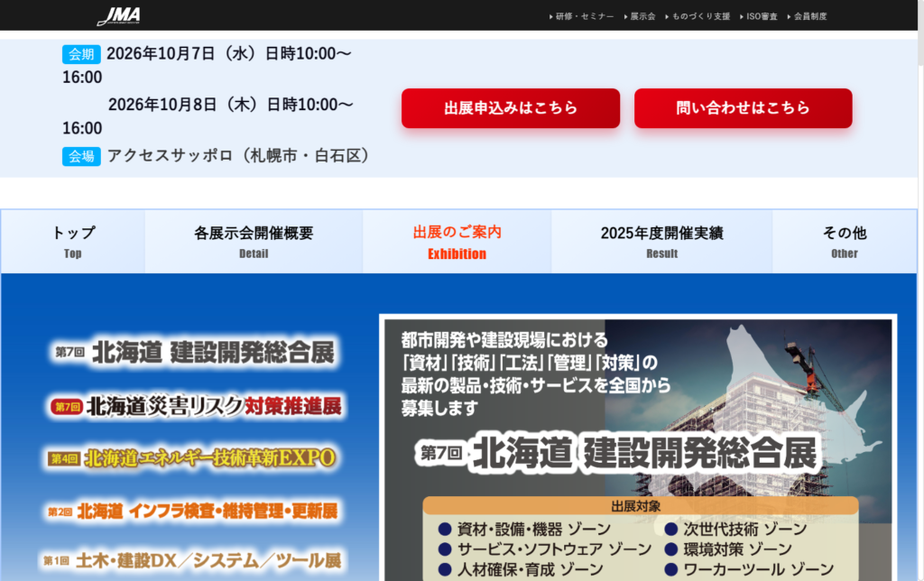Viewport: 924px width, 581px height.
Task: Open the その他 Other tab
Action: coord(844,241)
